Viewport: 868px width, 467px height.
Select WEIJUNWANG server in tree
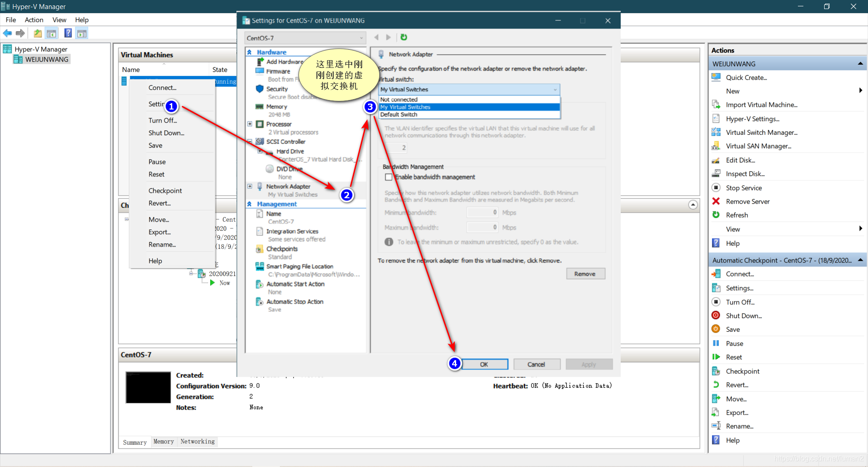click(42, 59)
